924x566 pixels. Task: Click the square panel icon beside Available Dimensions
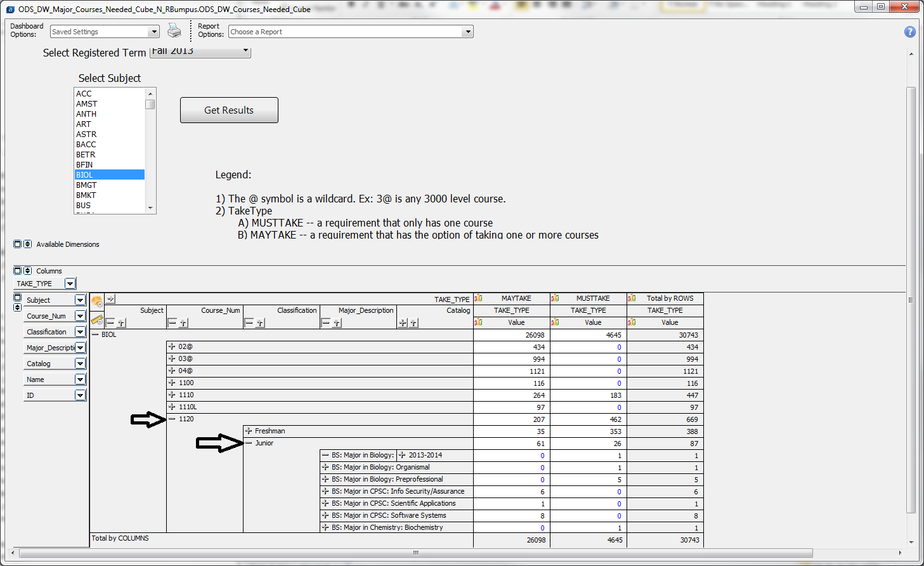(x=18, y=244)
